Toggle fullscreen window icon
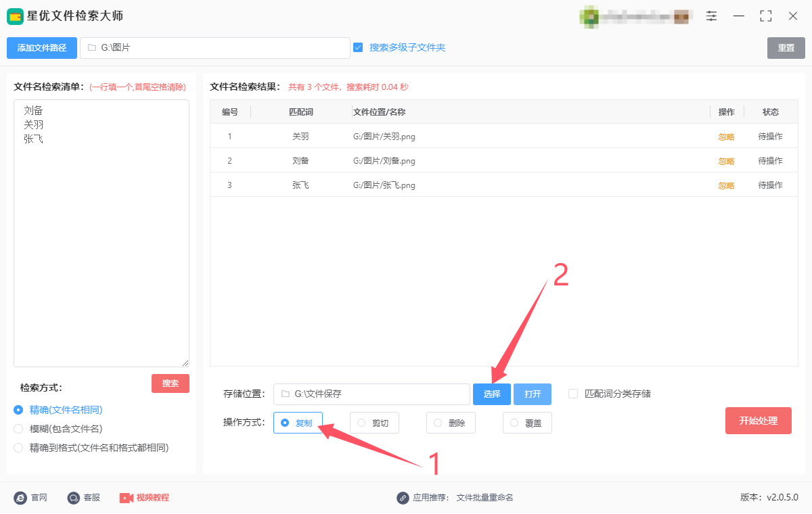This screenshot has height=514, width=812. tap(766, 16)
